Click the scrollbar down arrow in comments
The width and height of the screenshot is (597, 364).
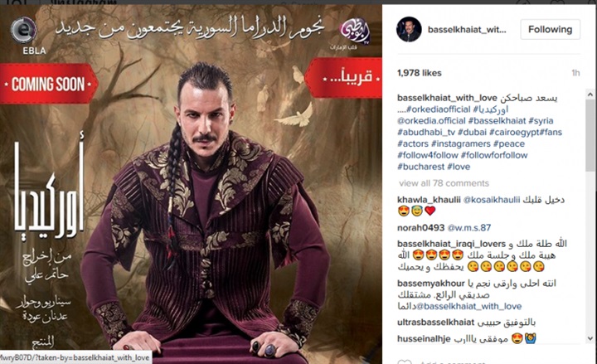tap(590, 338)
